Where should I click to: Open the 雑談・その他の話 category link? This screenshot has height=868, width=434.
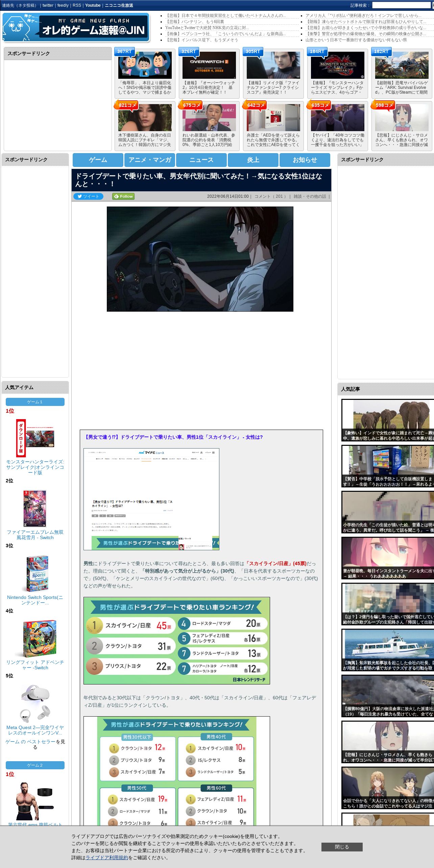click(310, 196)
